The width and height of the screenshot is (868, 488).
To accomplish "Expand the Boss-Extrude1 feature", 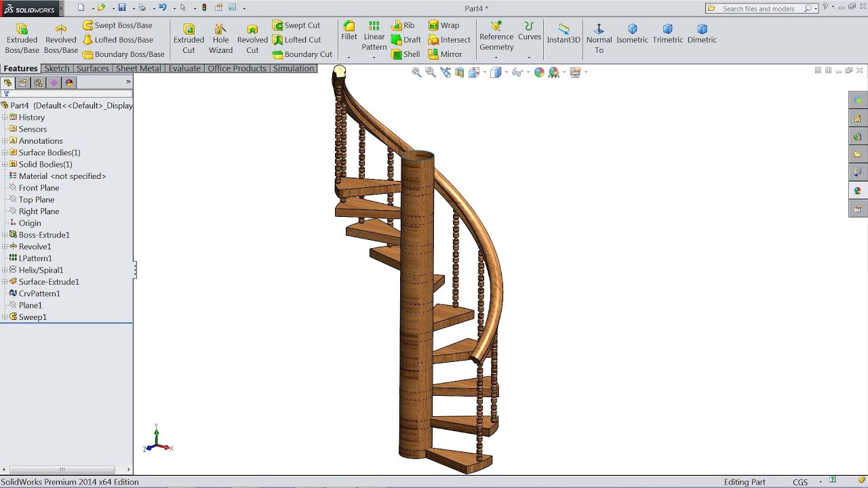I will [5, 235].
